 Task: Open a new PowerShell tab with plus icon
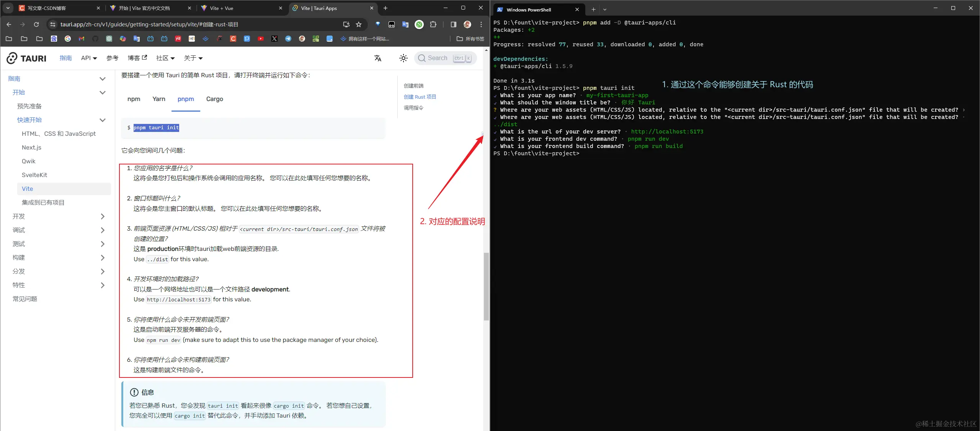593,10
